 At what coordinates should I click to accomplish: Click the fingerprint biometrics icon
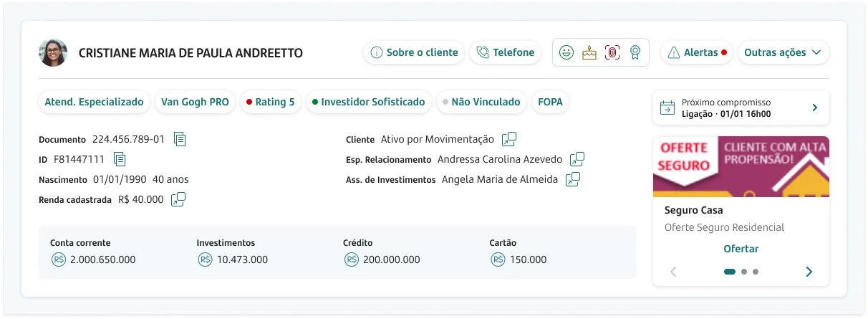point(612,52)
